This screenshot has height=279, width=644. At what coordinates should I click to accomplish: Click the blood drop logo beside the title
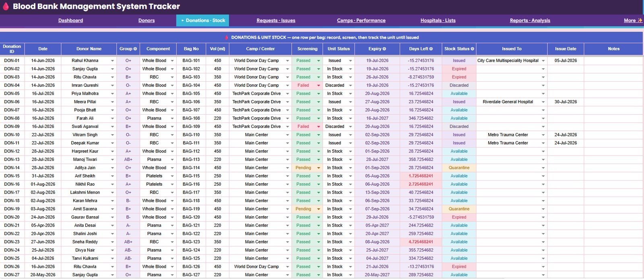(6, 6)
